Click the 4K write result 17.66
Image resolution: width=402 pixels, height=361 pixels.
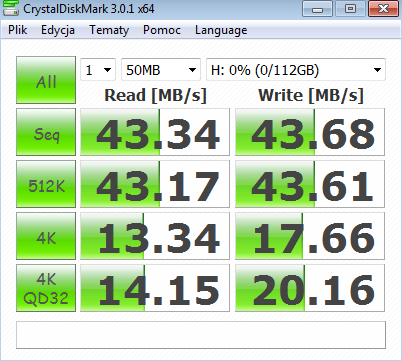coord(310,236)
